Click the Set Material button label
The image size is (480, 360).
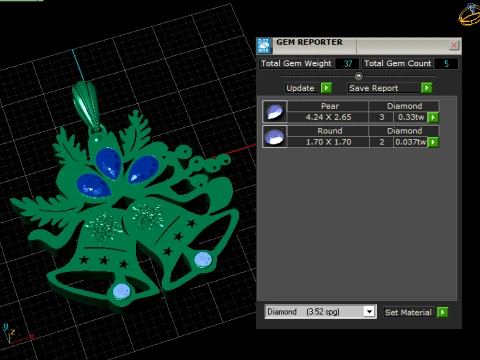(408, 312)
